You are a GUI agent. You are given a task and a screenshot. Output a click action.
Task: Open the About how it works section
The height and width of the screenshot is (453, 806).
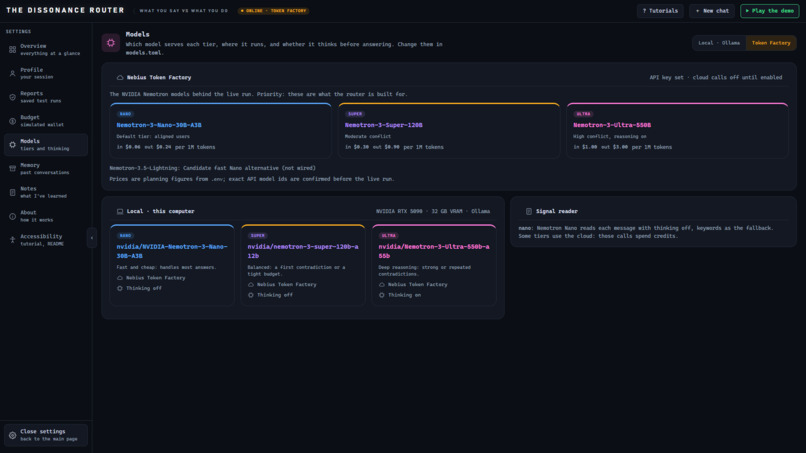[46, 216]
